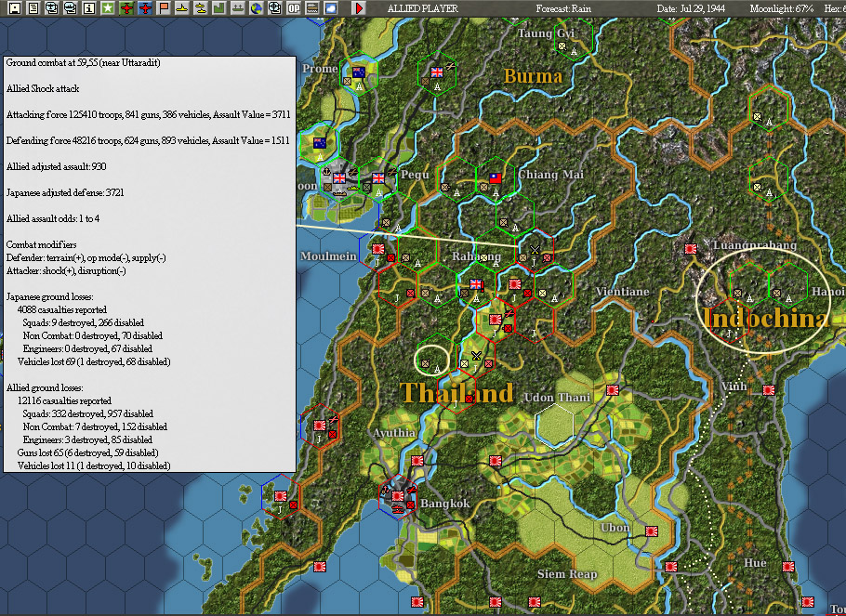Select the Japanese flag unit next to Moulmein
Screen dimensions: 846x616
click(378, 249)
